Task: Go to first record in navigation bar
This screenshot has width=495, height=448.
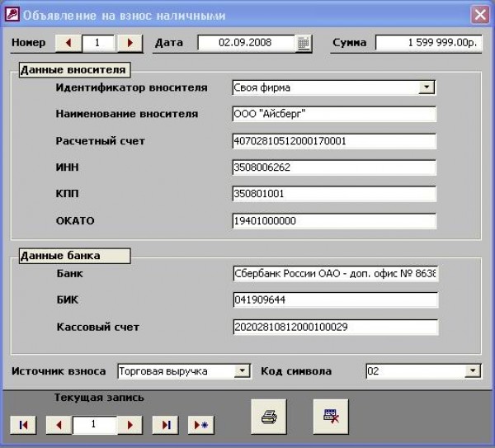Action: pyautogui.click(x=23, y=425)
